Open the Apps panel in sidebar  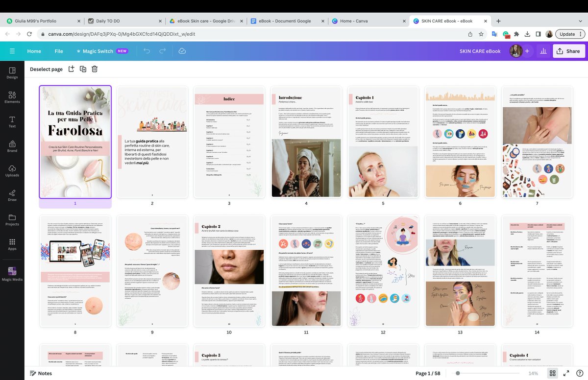point(12,244)
